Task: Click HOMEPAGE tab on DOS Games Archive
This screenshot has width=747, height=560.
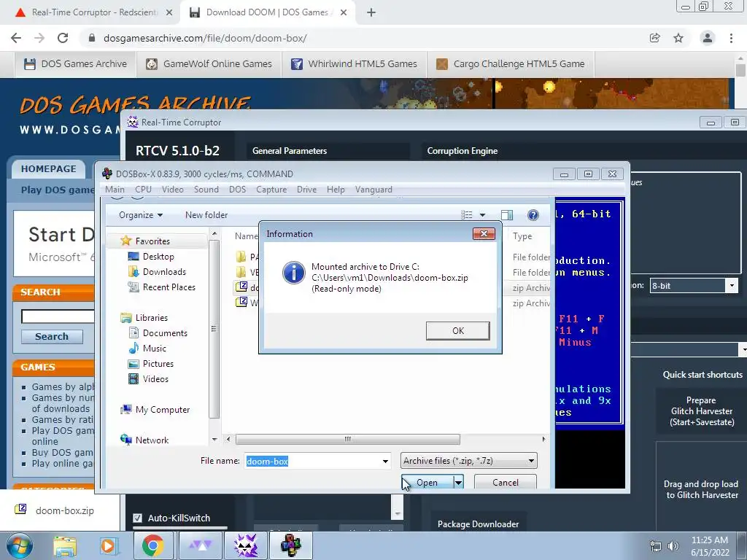Action: coord(49,168)
